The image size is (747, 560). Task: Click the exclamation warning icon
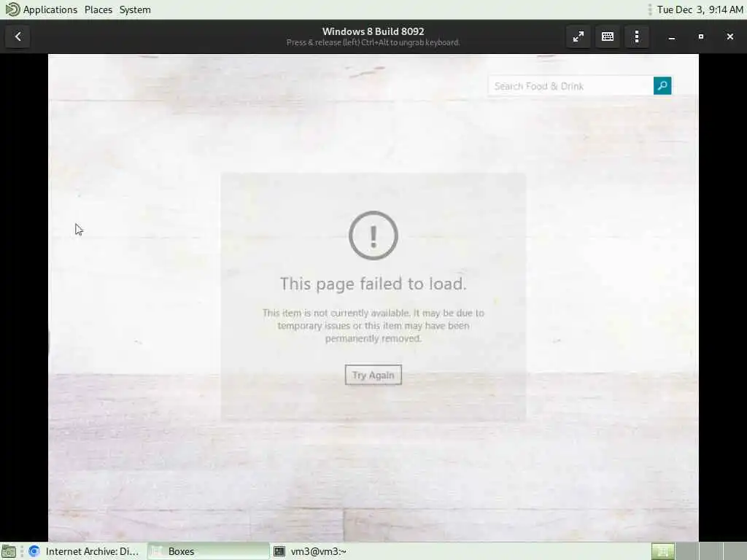coord(373,236)
